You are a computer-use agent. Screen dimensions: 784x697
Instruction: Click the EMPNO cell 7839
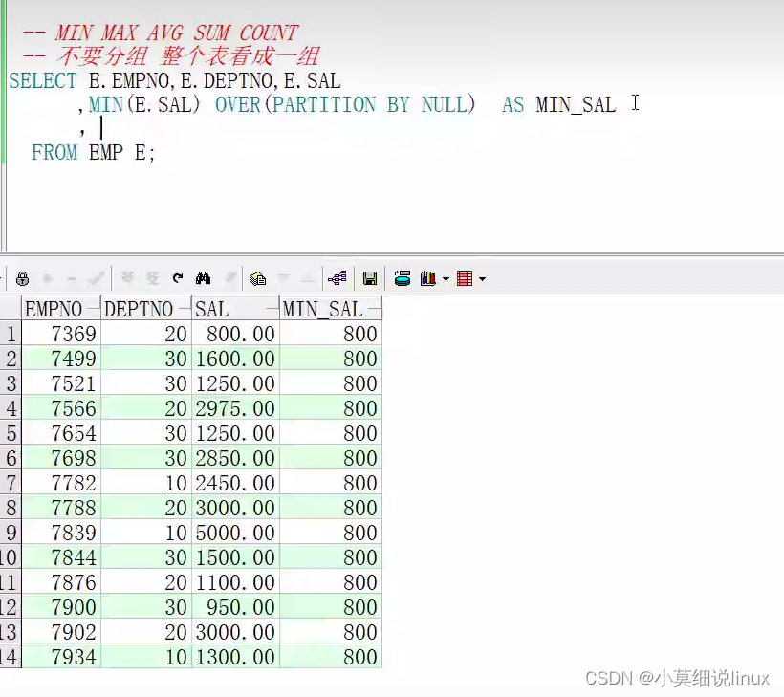(61, 533)
